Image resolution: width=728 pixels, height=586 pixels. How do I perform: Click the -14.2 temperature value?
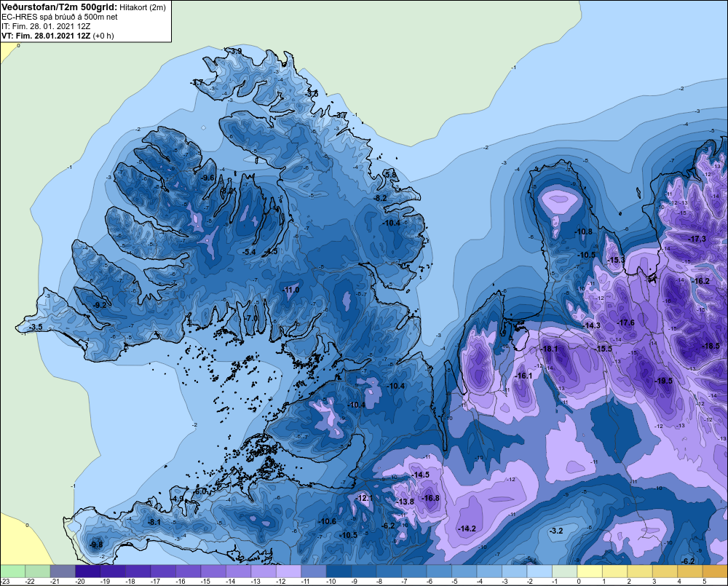[467, 528]
